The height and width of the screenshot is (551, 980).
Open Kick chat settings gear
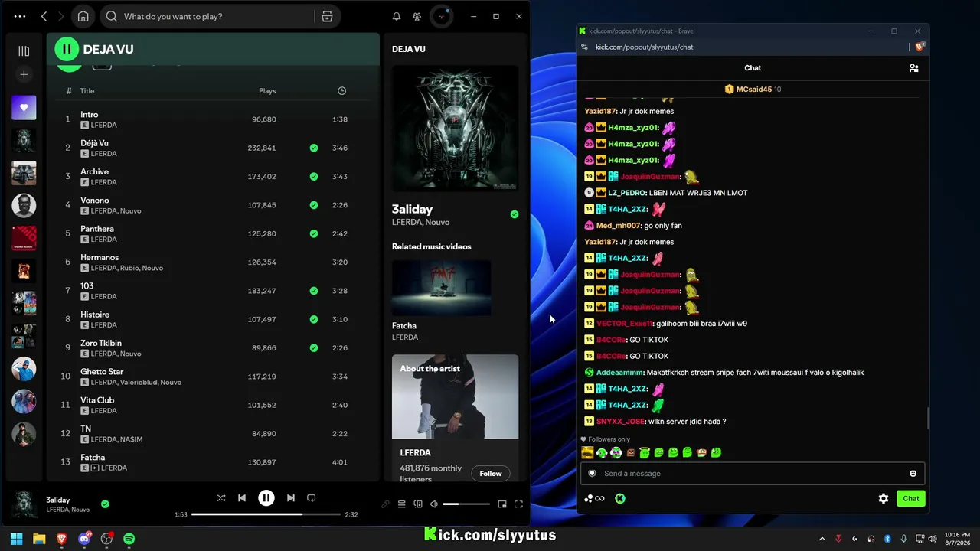[884, 499]
